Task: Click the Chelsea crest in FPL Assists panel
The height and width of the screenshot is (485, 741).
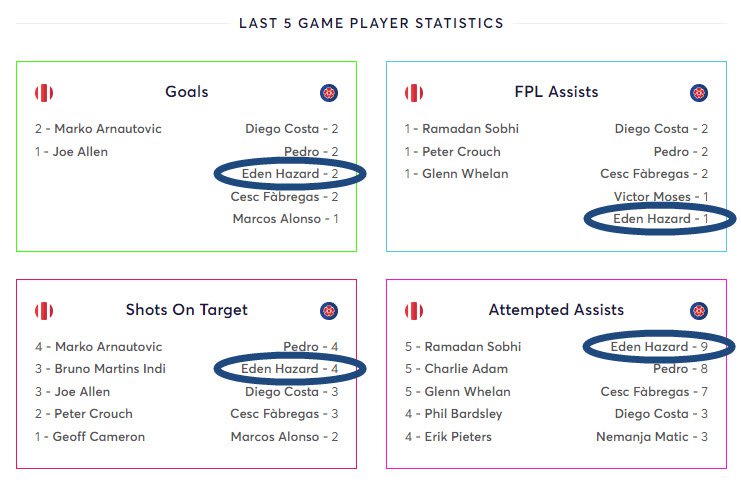Action: click(699, 93)
